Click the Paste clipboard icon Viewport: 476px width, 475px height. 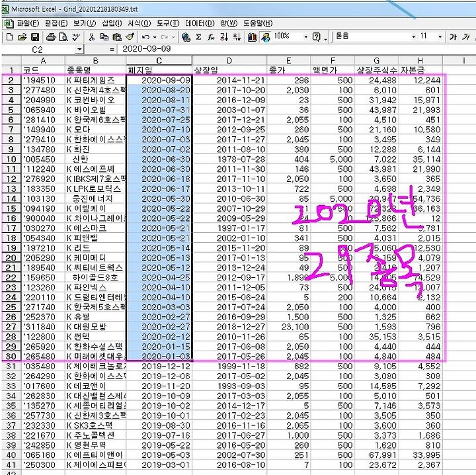(117, 37)
